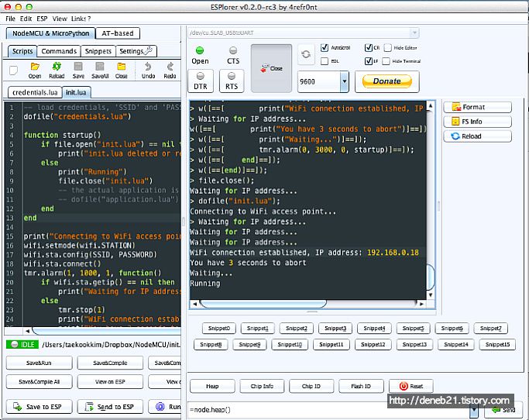Image resolution: width=529 pixels, height=420 pixels.
Task: Click the Chip Info button
Action: click(262, 386)
